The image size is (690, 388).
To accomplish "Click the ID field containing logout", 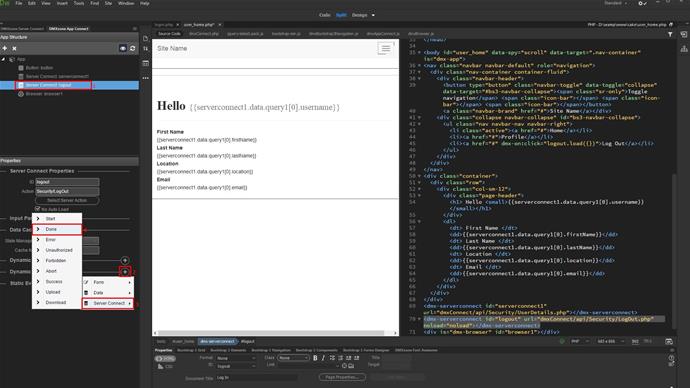I will 67,182.
